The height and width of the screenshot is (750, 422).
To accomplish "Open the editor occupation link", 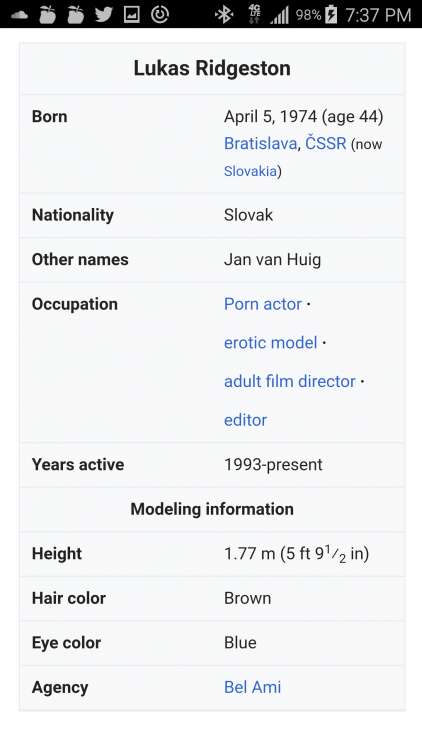I will coord(245,420).
